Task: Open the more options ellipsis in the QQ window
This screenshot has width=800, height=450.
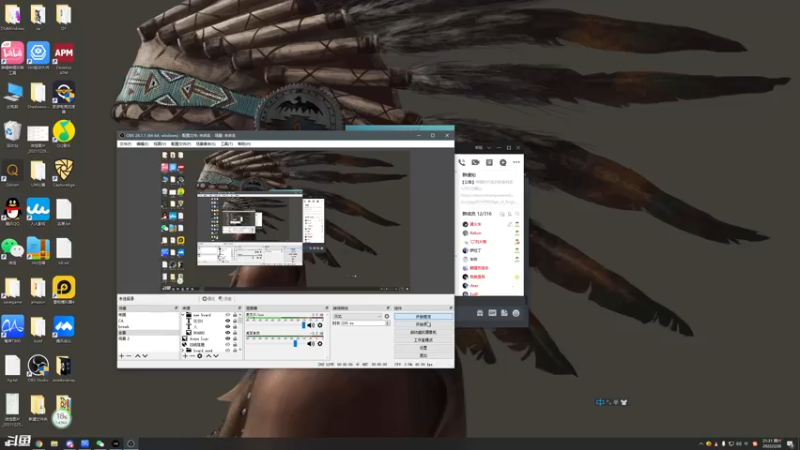Action: point(516,162)
